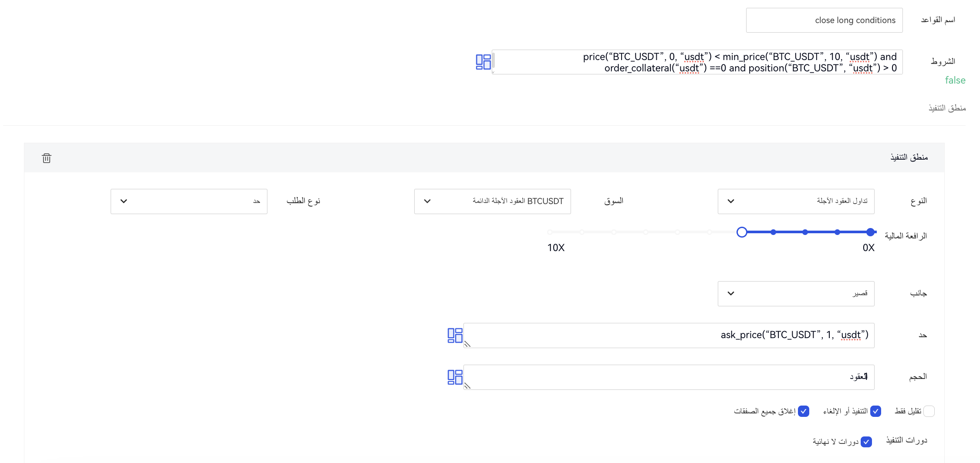Viewport: 980px width, 463px height.
Task: Toggle the دورات لا نهائية infinite cycles checkbox
Action: [x=866, y=442]
